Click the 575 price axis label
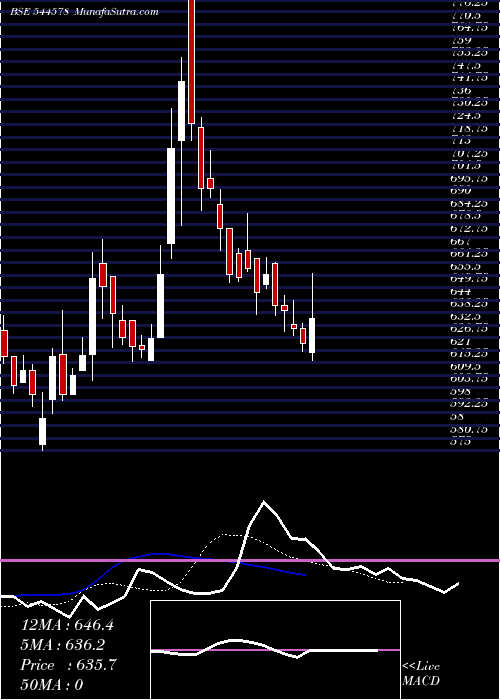This screenshot has height=700, width=500. tap(461, 442)
